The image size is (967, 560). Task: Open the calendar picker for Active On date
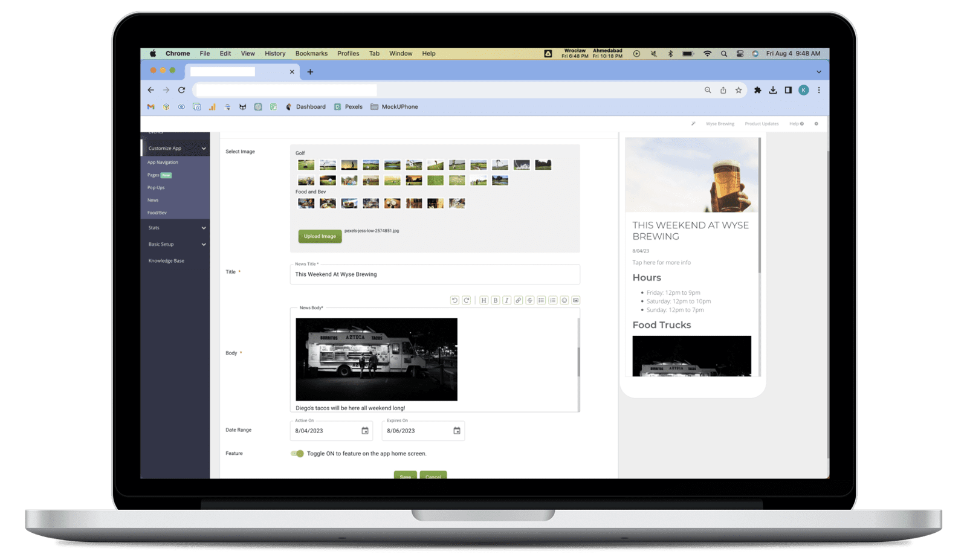click(x=365, y=431)
